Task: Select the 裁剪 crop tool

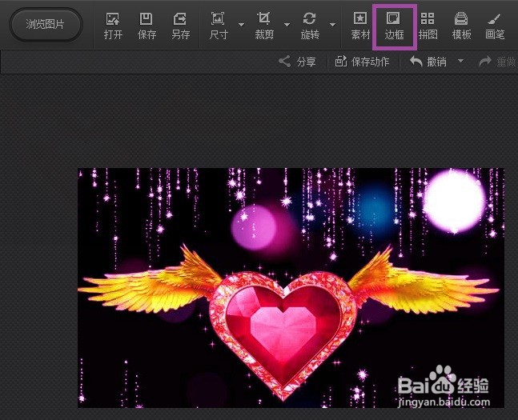Action: 264,26
